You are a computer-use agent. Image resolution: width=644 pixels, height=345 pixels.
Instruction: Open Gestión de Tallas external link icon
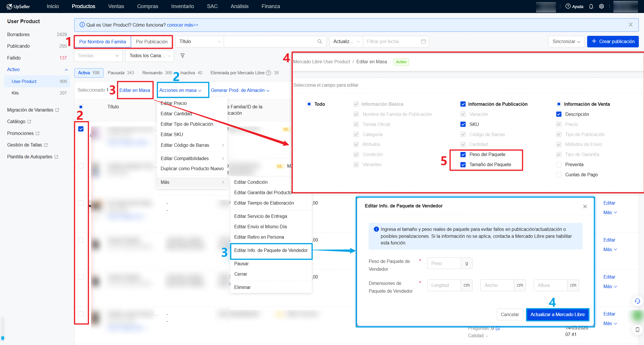click(46, 145)
